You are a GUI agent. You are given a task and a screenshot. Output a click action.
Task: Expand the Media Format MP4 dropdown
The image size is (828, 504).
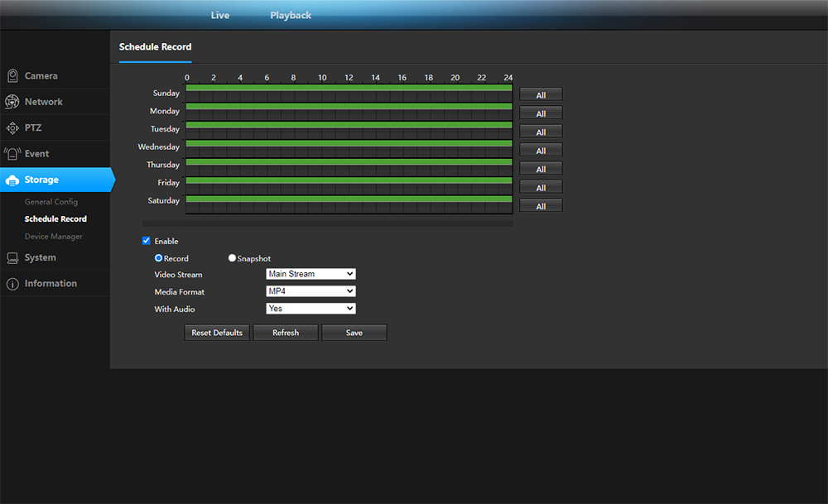click(x=310, y=291)
